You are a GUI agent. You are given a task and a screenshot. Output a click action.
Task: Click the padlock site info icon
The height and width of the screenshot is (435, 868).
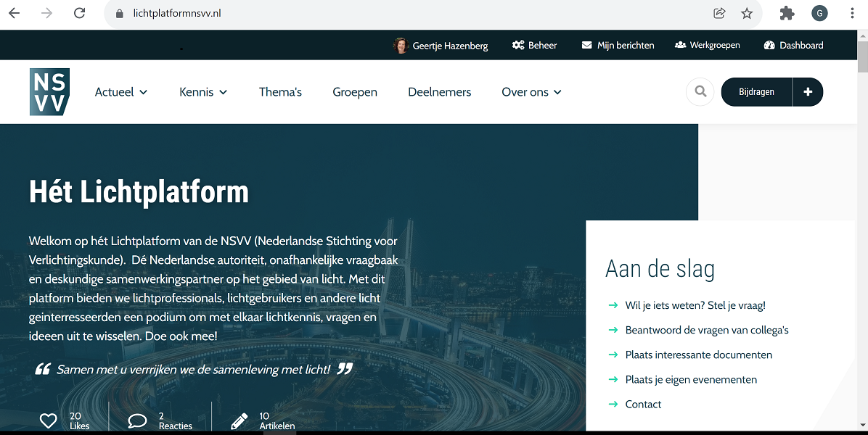point(119,14)
